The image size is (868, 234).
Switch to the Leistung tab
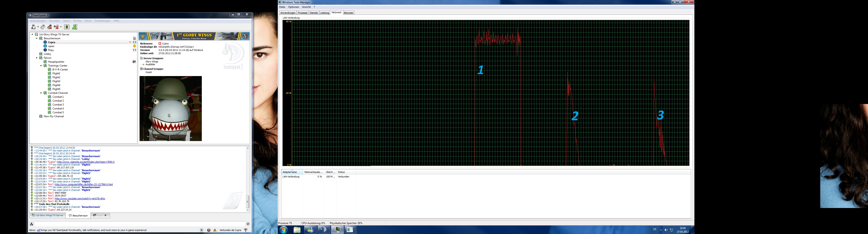point(324,13)
